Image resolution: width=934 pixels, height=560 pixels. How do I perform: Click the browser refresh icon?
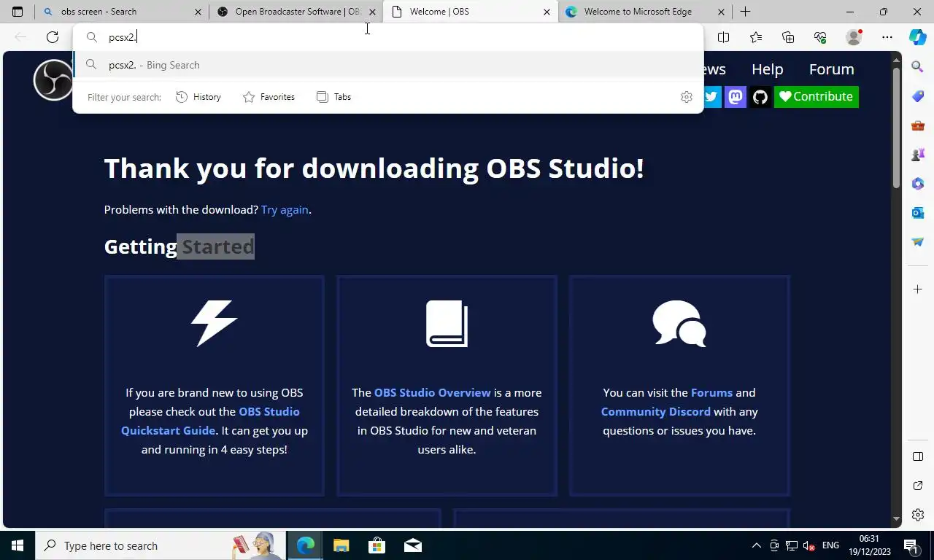[x=53, y=37]
